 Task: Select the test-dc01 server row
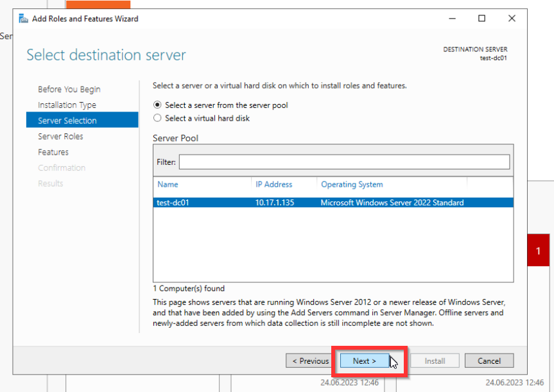(x=333, y=202)
